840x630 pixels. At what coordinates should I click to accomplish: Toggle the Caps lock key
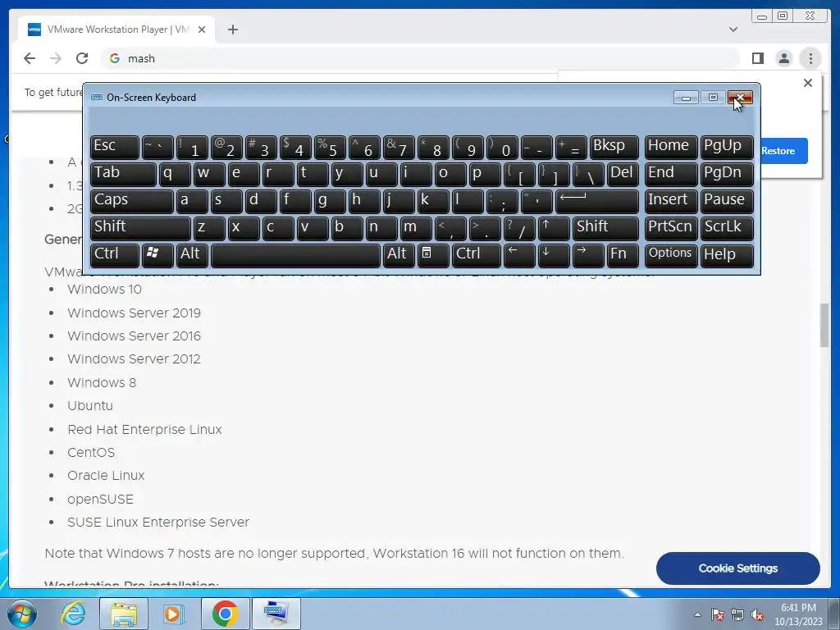click(132, 201)
